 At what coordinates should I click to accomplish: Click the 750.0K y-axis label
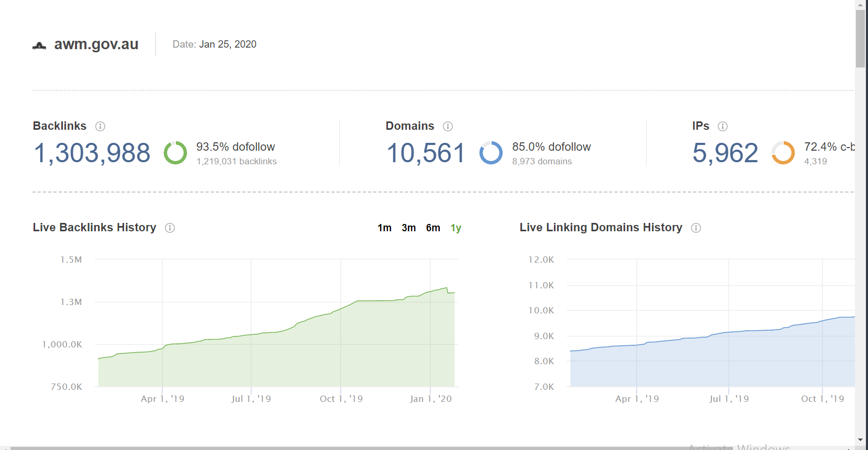tap(66, 387)
